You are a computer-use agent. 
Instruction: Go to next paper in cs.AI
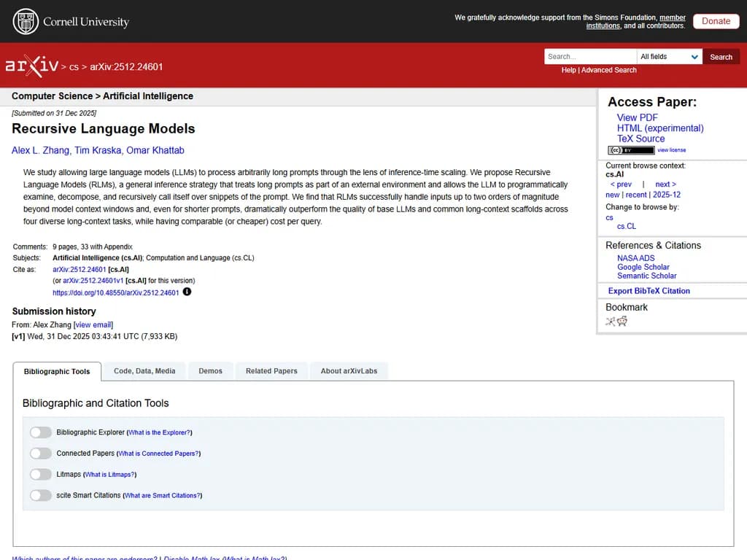(665, 184)
